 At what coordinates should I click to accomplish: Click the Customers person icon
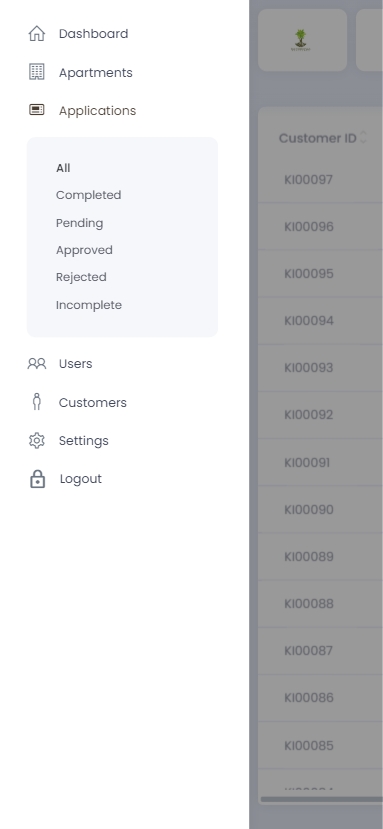(37, 402)
